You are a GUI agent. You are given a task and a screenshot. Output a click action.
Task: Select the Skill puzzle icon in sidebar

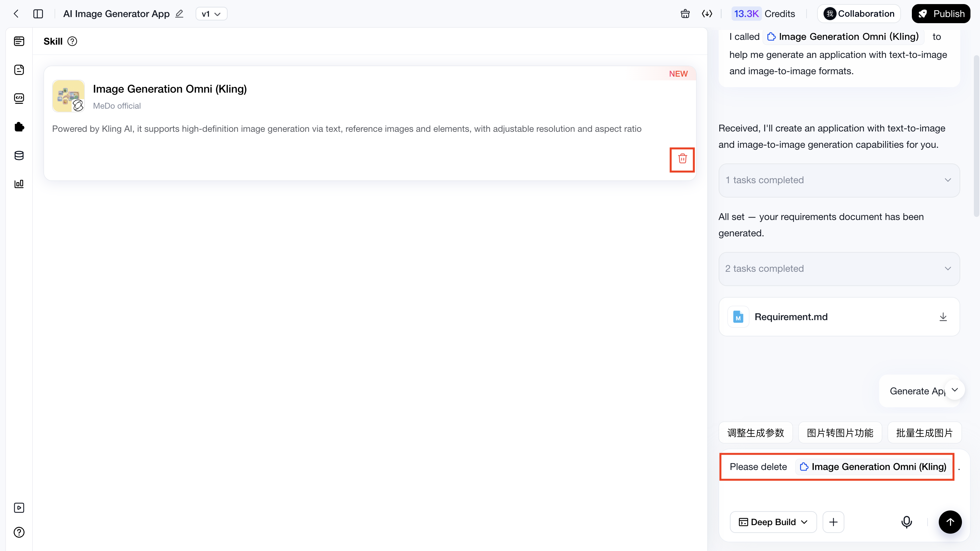pos(19,127)
